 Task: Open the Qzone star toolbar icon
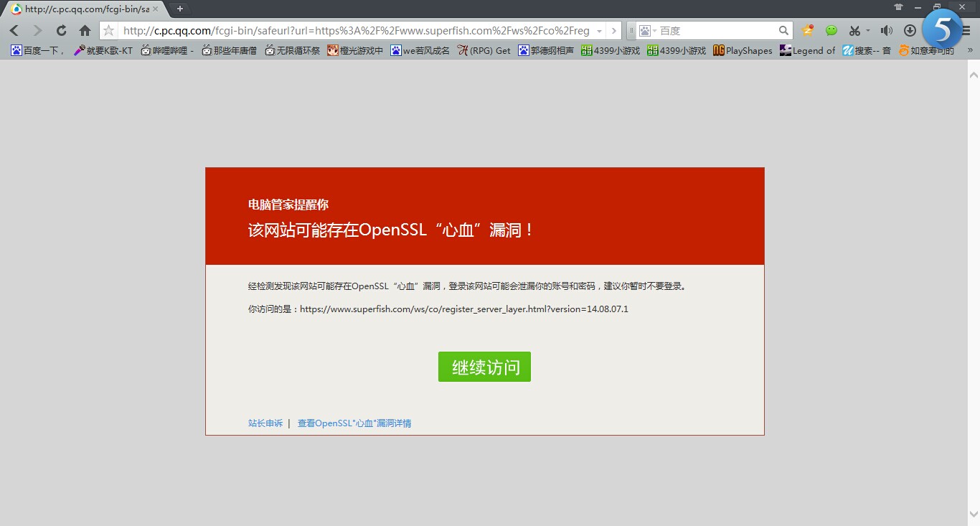pos(808,31)
